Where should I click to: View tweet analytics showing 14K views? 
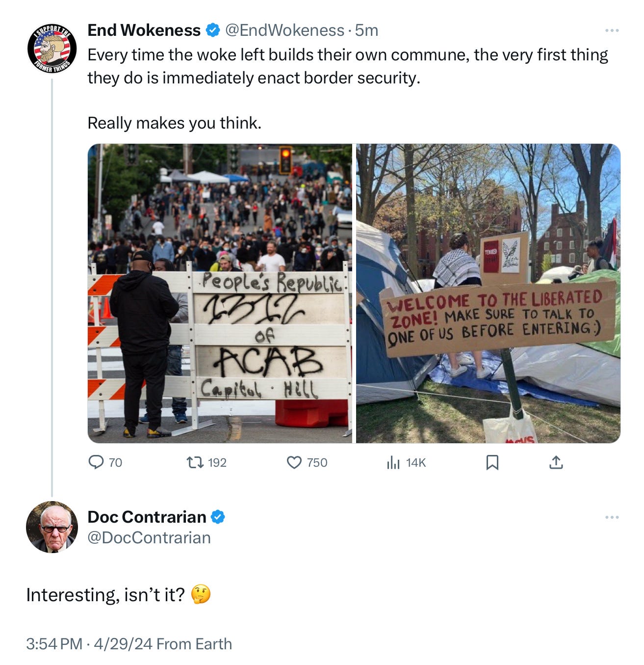[x=393, y=462]
